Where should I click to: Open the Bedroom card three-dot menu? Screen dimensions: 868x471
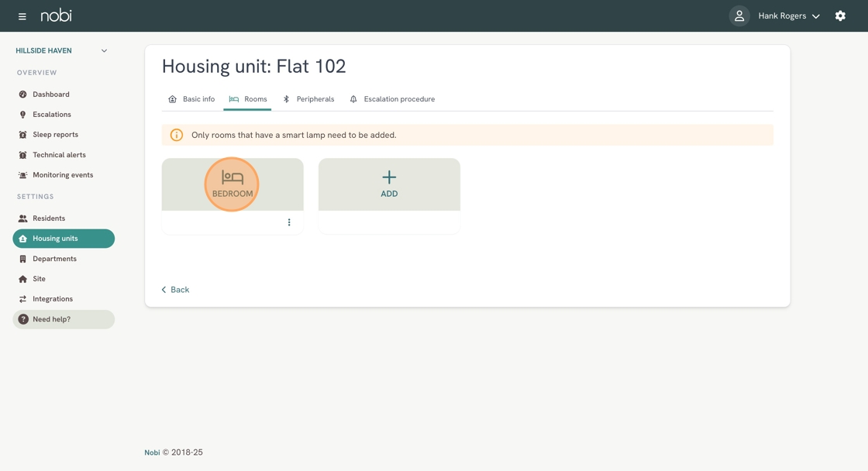pyautogui.click(x=289, y=222)
